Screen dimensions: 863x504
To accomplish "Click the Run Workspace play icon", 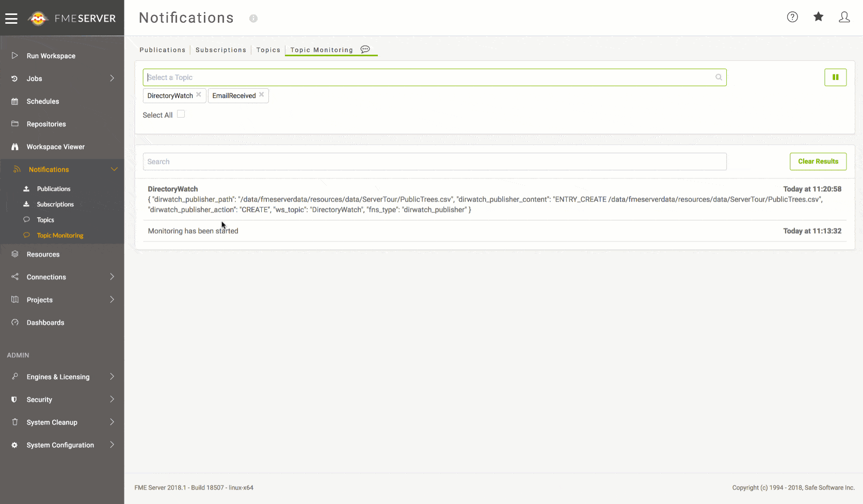I will (x=15, y=56).
